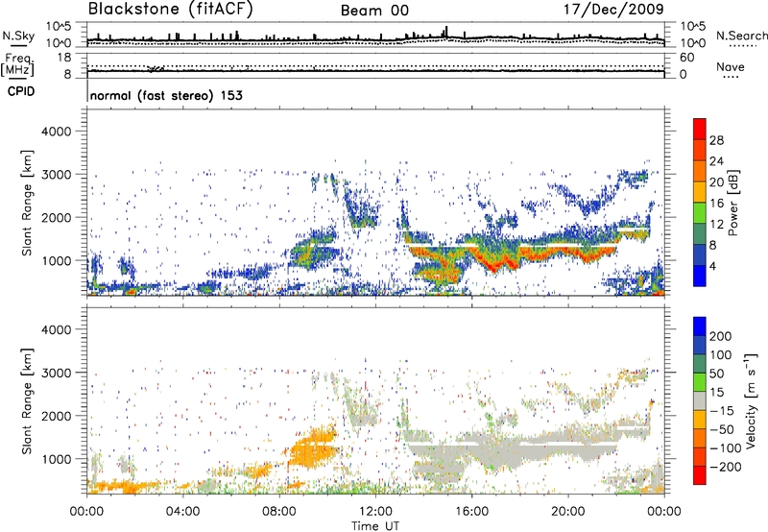This screenshot has width=768, height=532.
Task: Click the yellow velocity blob near 09:00
Action: (314, 448)
